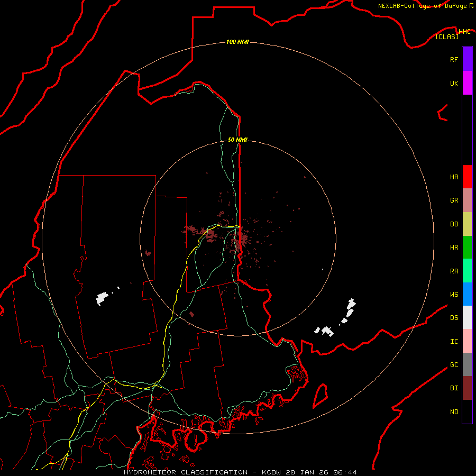Screen dimensions: 476x476
Task: Click the 'ND' legend label
Action: [x=454, y=412]
